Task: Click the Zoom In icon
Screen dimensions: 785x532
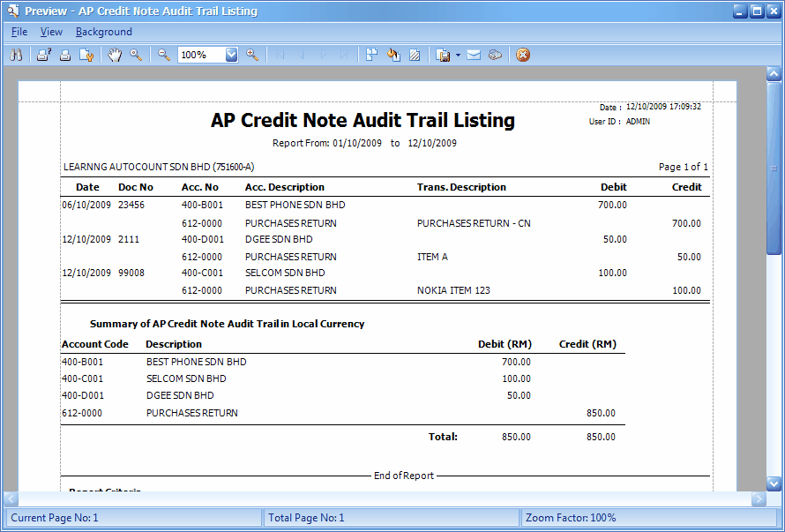Action: pos(252,55)
